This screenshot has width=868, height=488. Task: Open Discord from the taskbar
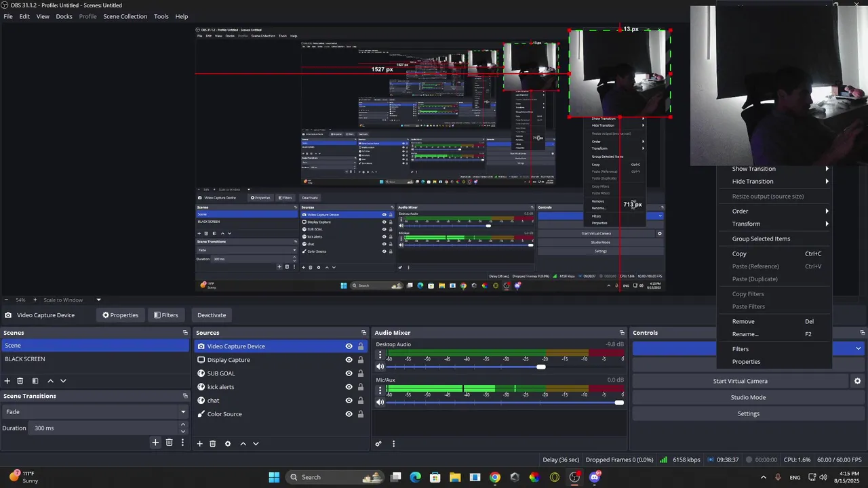point(595,477)
